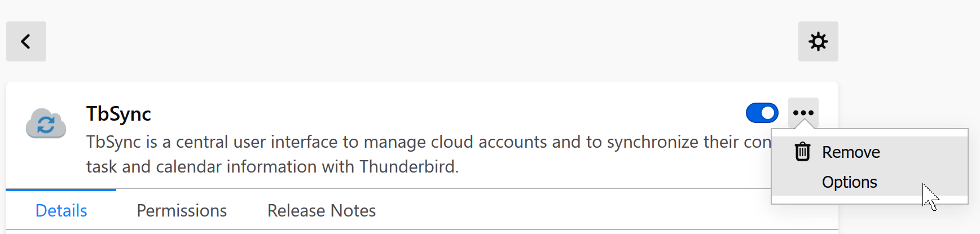This screenshot has width=980, height=234.
Task: Click the trash can icon beside Remove
Action: click(x=802, y=152)
